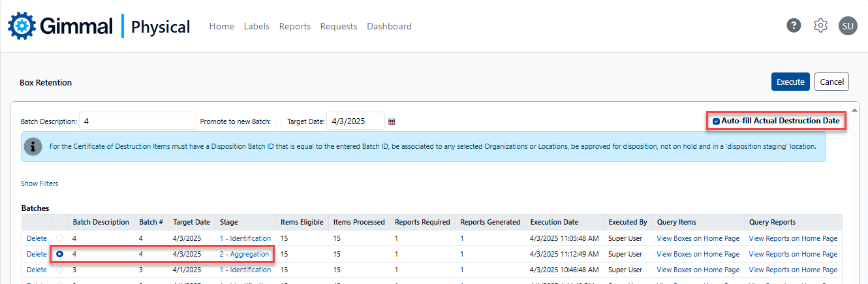Click the blue info icon
868x284 pixels.
point(33,146)
